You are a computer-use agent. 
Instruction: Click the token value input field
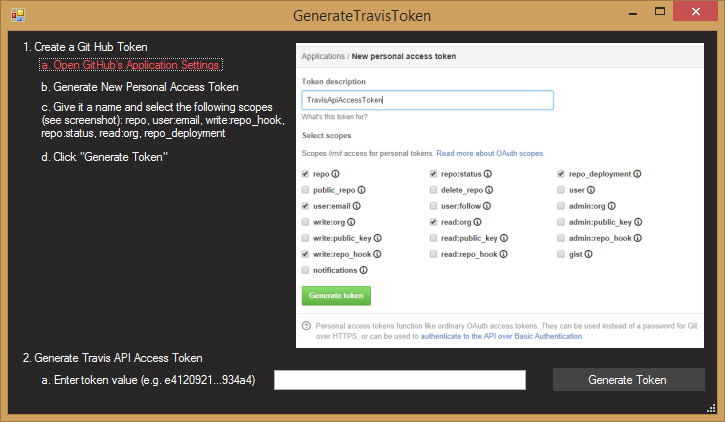coord(399,380)
